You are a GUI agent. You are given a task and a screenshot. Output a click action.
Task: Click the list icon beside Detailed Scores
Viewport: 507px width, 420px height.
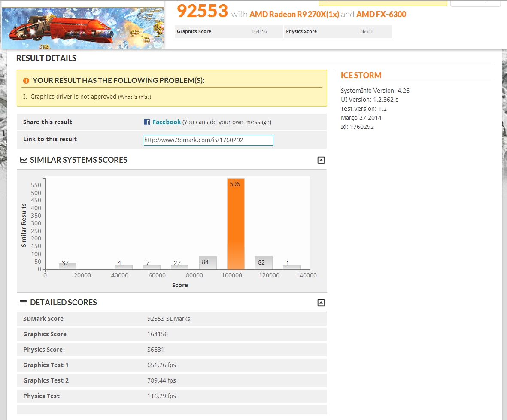point(23,302)
